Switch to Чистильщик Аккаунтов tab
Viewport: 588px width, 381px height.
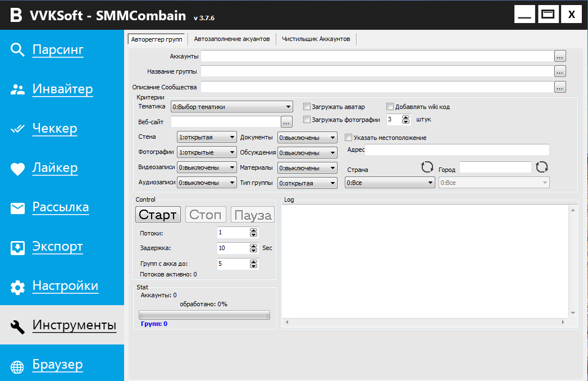(316, 39)
